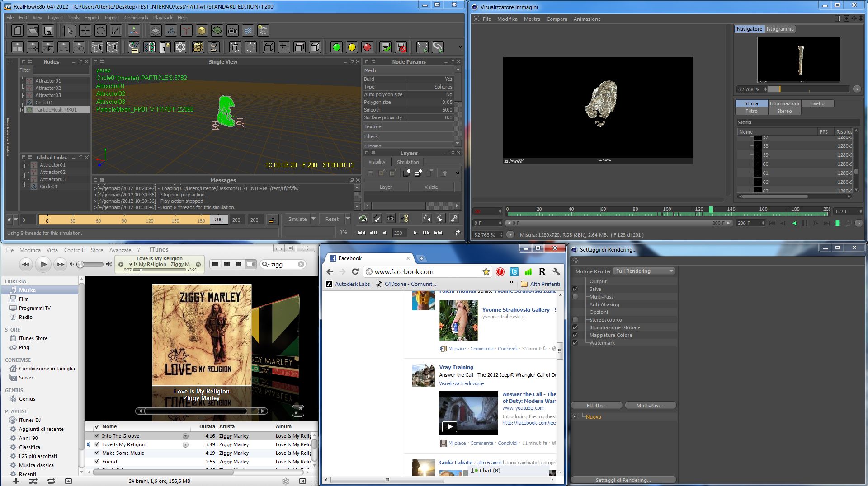Open the Autodesk Labs bookmark
Image resolution: width=868 pixels, height=486 pixels.
(x=348, y=284)
